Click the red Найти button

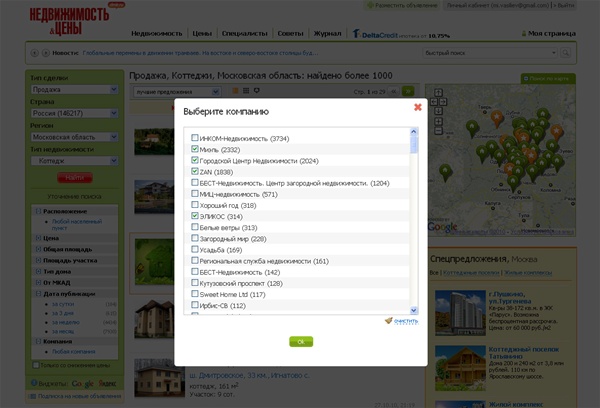(x=75, y=178)
